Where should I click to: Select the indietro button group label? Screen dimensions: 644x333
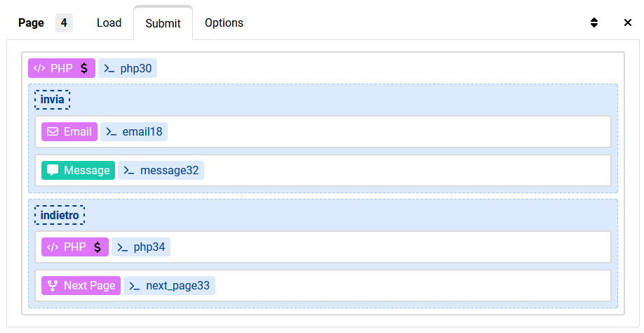[x=60, y=215]
